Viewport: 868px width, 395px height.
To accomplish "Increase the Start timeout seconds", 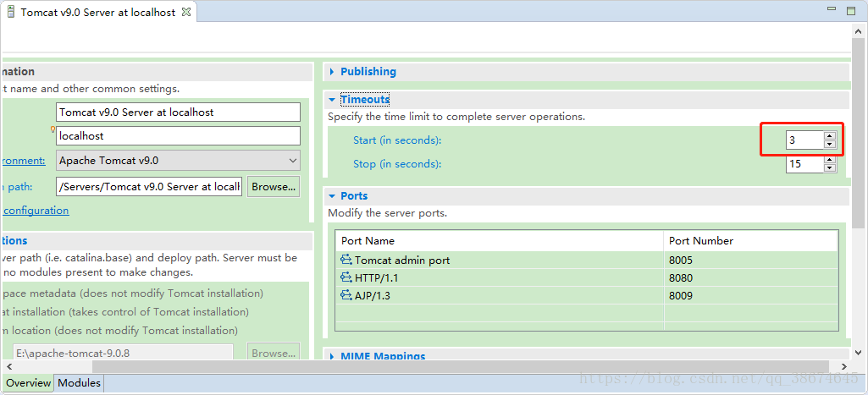I will pyautogui.click(x=829, y=136).
